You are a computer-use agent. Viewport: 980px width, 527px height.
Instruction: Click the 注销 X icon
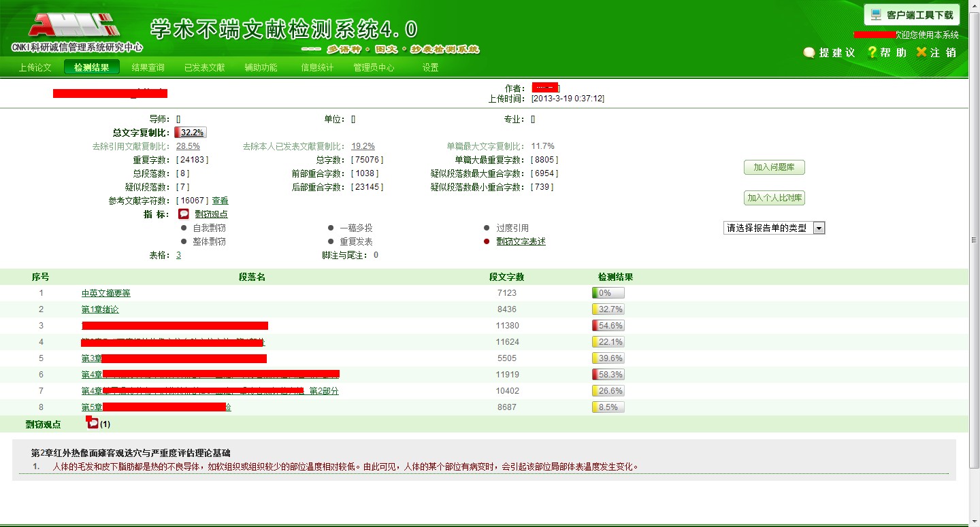click(921, 52)
